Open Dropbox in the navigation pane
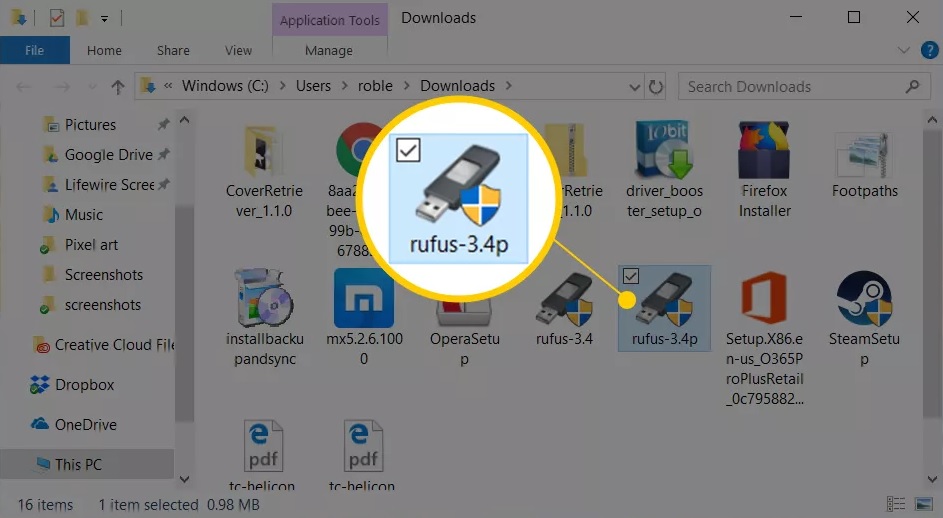Screen dimensions: 943x518 click(x=84, y=384)
